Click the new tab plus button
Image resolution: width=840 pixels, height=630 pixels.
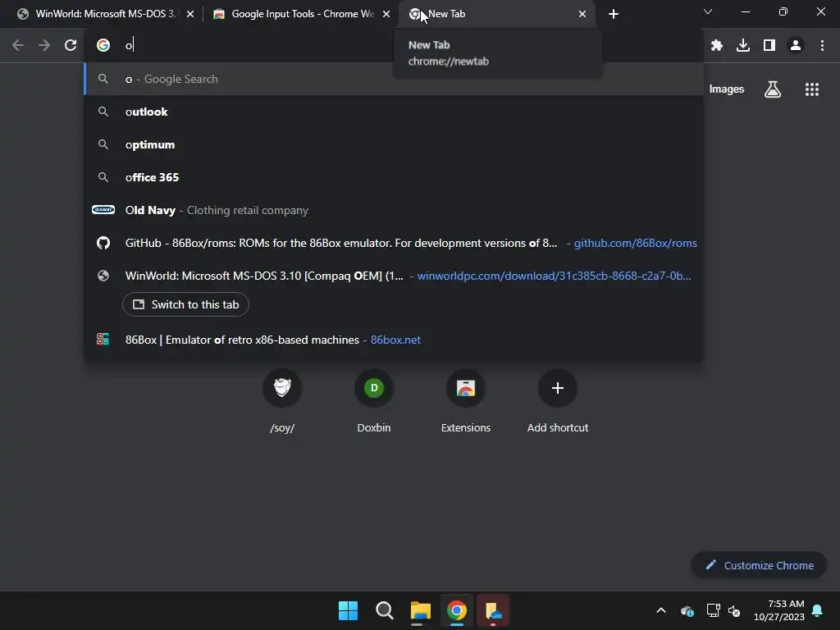(614, 14)
